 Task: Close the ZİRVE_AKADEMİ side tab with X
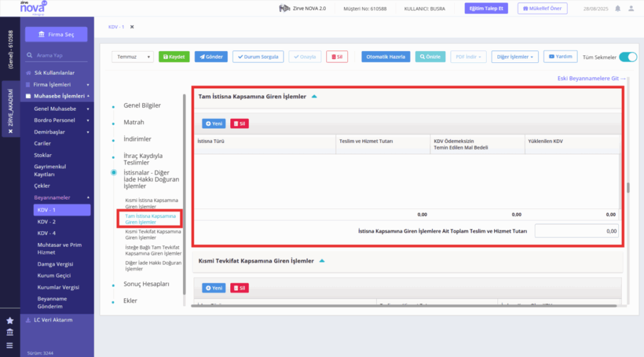click(x=11, y=131)
